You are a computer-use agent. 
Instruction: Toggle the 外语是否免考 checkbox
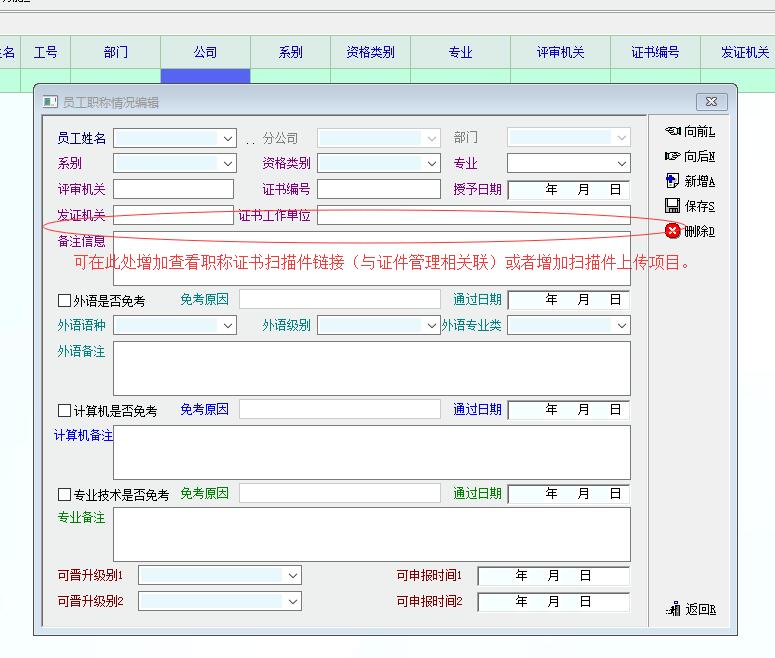click(x=65, y=300)
